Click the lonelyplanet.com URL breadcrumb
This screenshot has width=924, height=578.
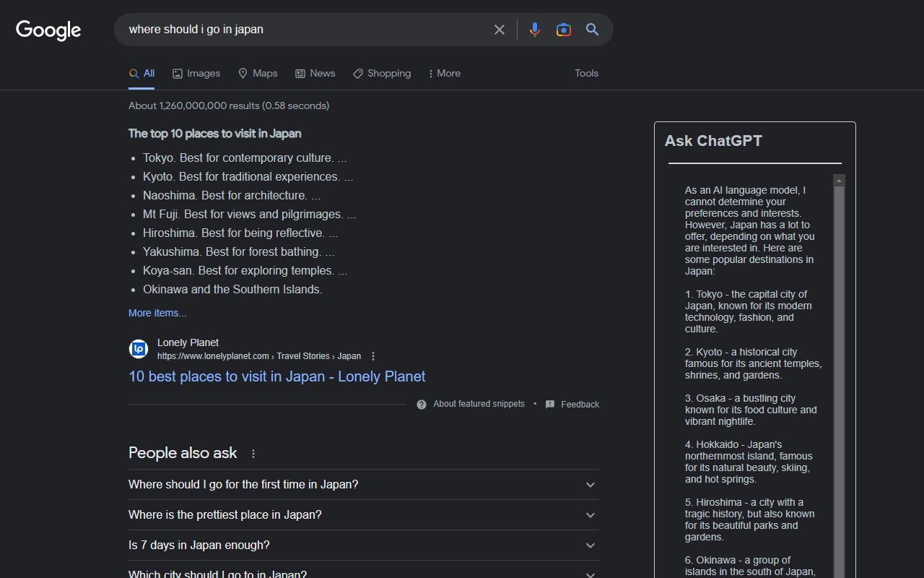[259, 356]
